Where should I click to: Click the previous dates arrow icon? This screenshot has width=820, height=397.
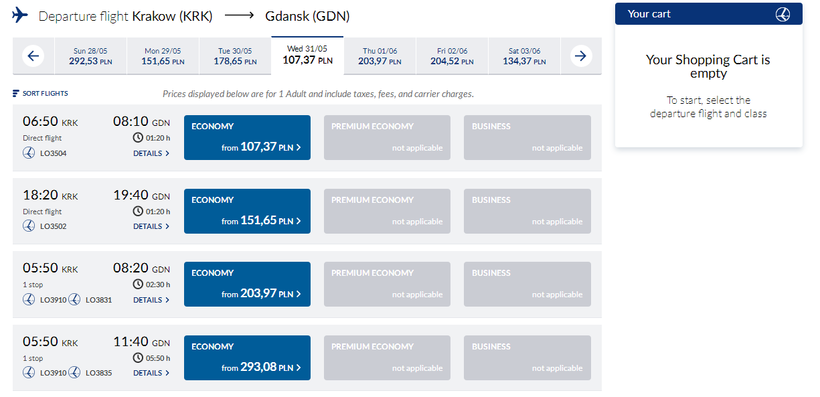33,55
